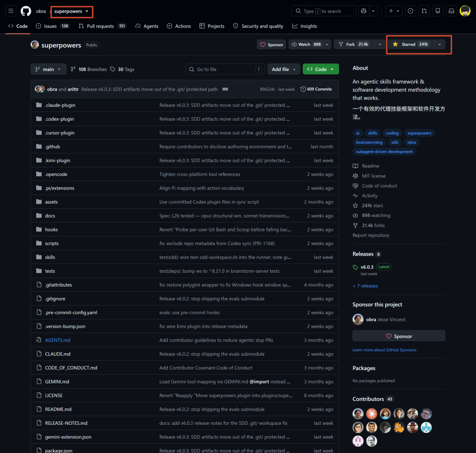The width and height of the screenshot is (476, 453).
Task: Click the .claude-plugin folder icon
Action: 39,105
